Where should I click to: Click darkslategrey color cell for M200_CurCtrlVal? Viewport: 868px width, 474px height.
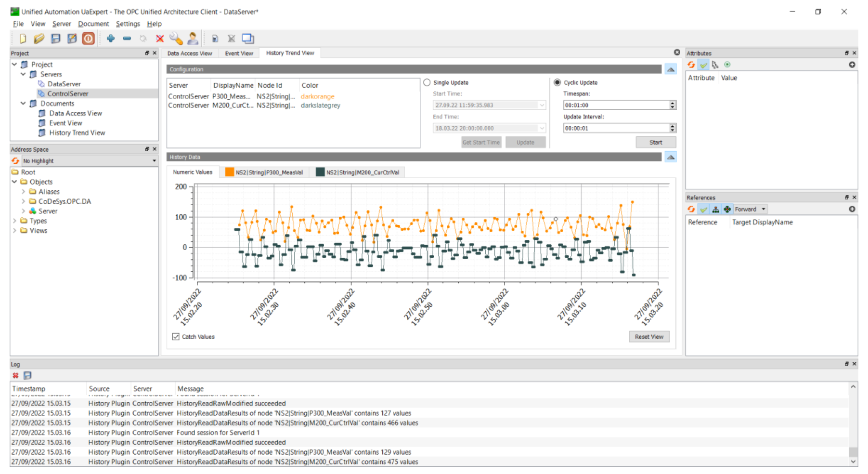321,105
